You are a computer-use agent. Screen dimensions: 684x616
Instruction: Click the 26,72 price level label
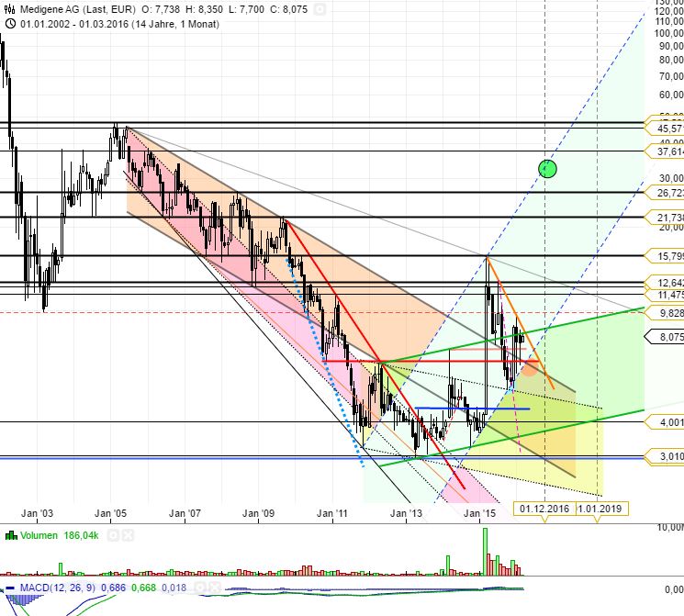tap(666, 193)
